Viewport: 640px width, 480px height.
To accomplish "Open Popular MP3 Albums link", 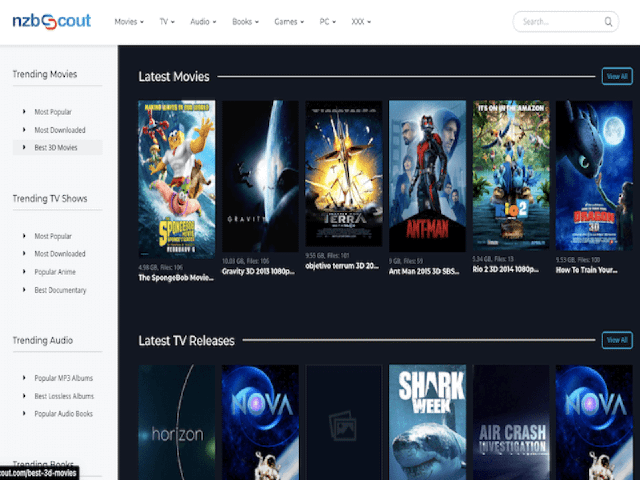I will pos(63,378).
